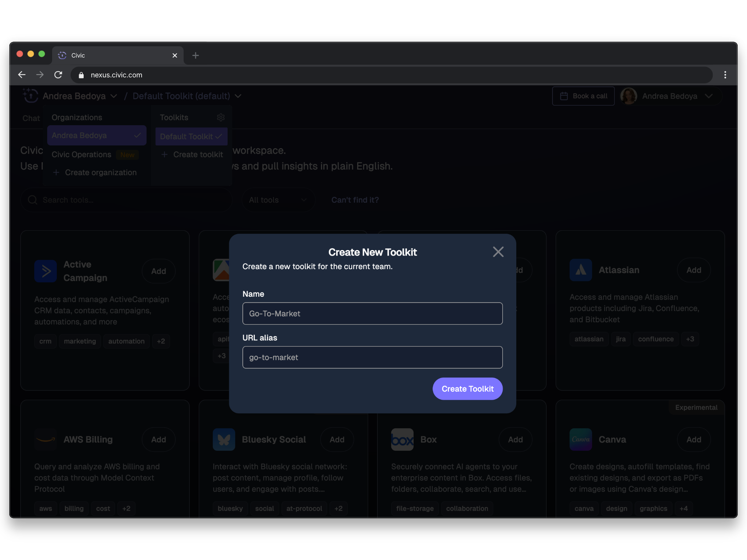747x560 pixels.
Task: Click the Atlassian app icon
Action: click(580, 270)
